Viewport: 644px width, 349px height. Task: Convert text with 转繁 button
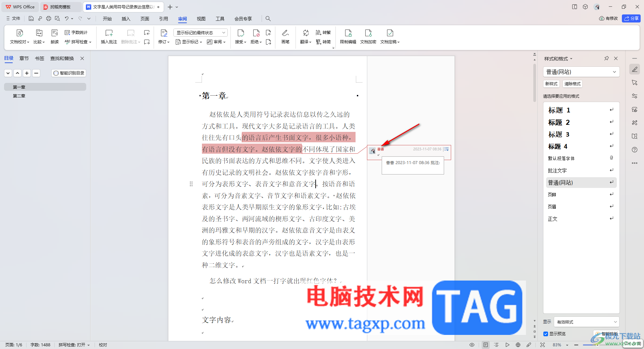pos(323,33)
